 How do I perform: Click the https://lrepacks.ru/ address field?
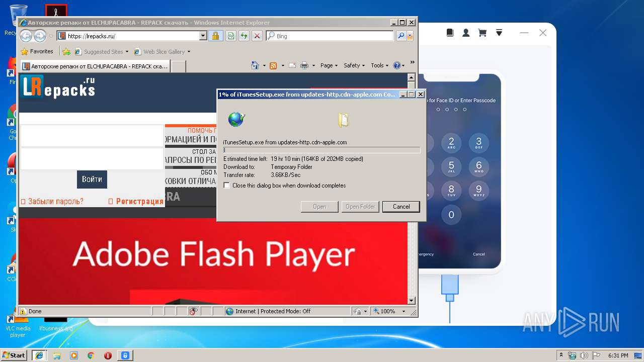click(132, 36)
